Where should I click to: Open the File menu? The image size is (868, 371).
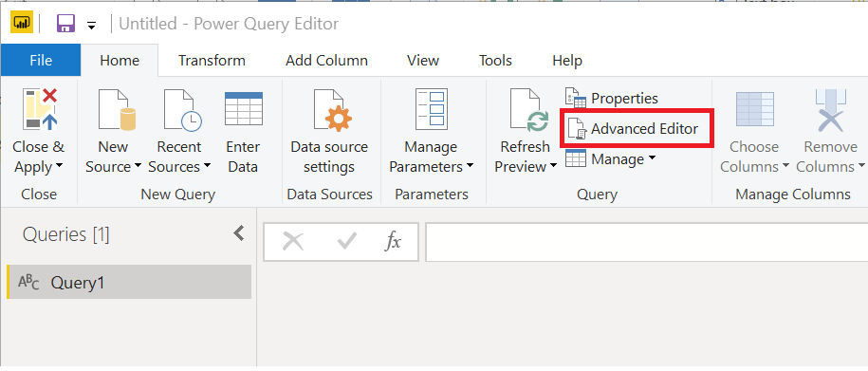[41, 60]
